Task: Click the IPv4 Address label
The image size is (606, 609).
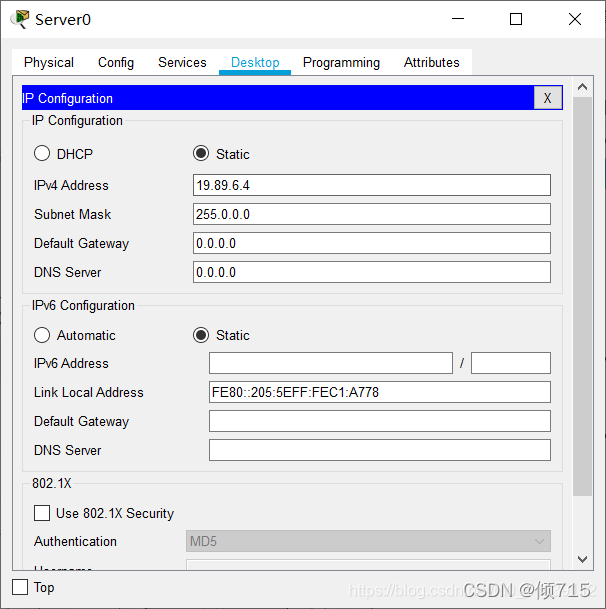Action: (71, 185)
